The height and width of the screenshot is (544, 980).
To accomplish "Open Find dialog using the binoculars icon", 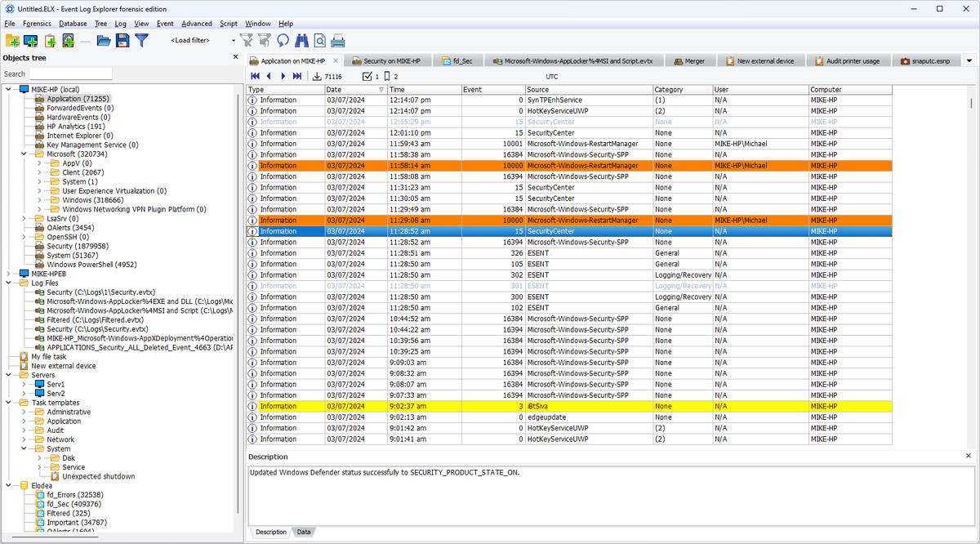I will [301, 40].
